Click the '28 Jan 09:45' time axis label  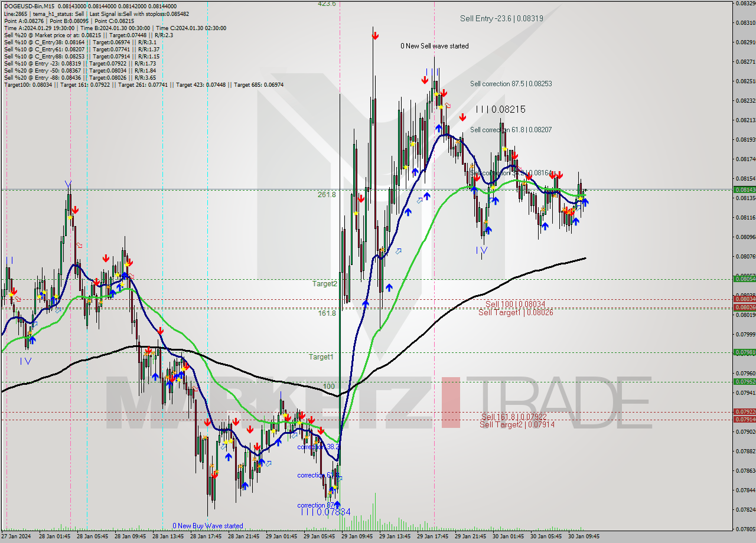[130, 537]
